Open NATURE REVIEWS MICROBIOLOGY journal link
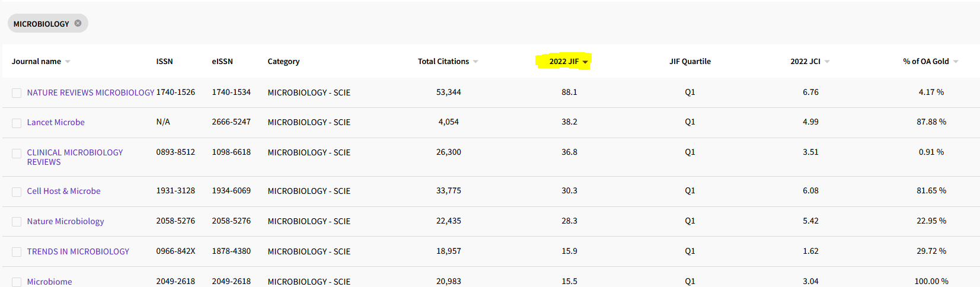980x287 pixels. 90,93
